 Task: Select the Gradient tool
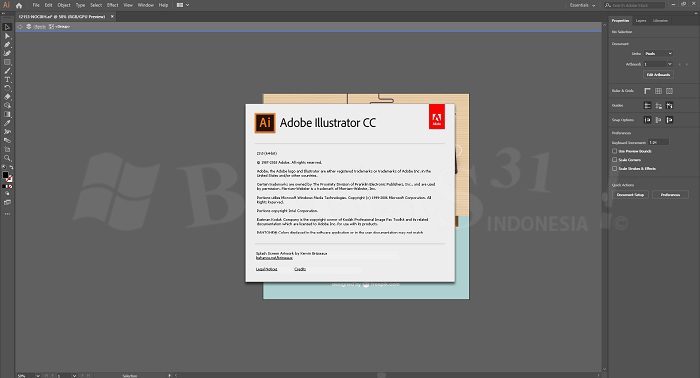pyautogui.click(x=7, y=114)
